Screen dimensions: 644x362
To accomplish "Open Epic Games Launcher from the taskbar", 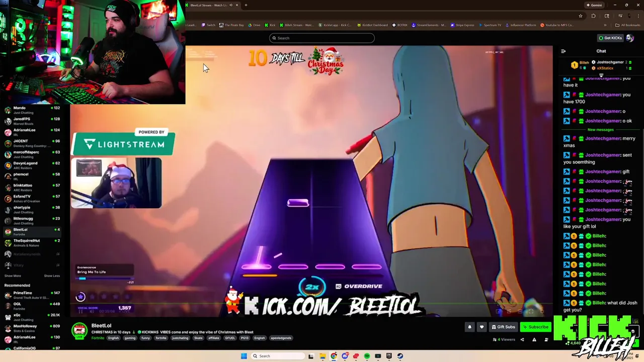I will coord(389,356).
